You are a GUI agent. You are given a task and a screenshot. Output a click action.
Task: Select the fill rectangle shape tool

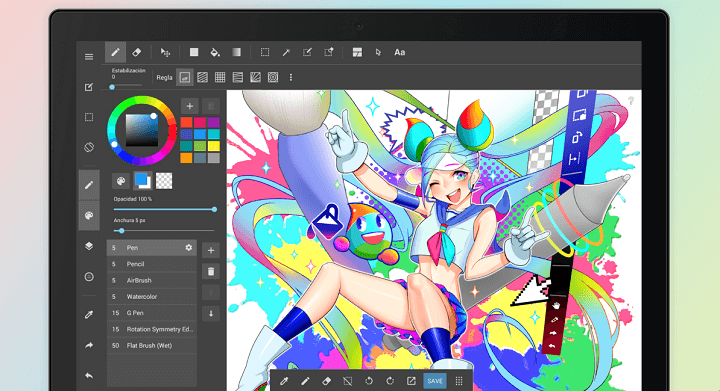(194, 52)
